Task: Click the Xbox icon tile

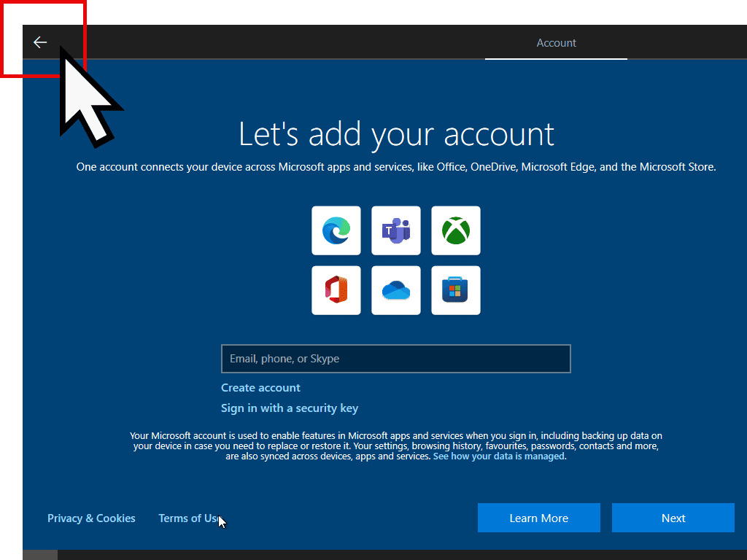Action: 456,230
